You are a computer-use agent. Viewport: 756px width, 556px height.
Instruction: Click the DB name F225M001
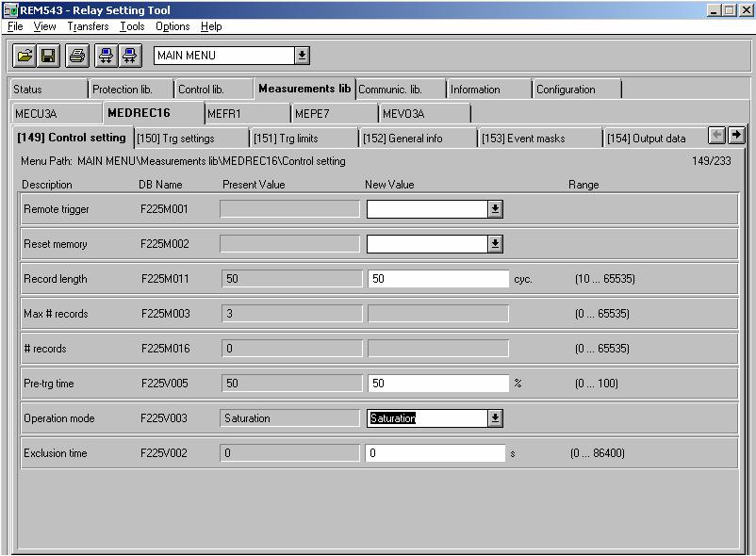164,209
